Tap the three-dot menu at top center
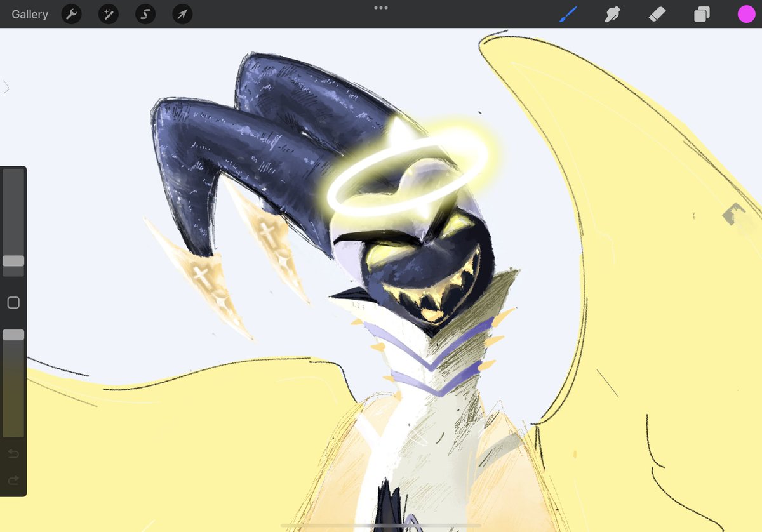Image resolution: width=762 pixels, height=532 pixels. tap(381, 8)
